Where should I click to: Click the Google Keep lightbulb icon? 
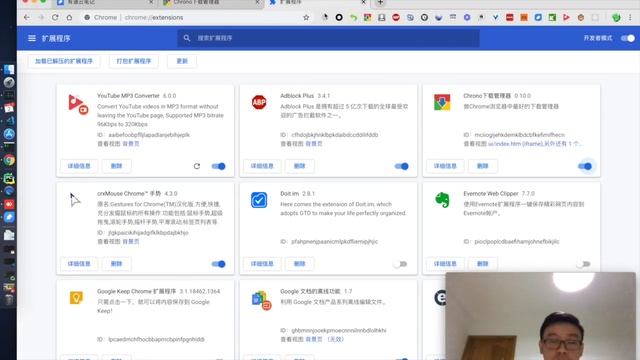[x=76, y=298]
